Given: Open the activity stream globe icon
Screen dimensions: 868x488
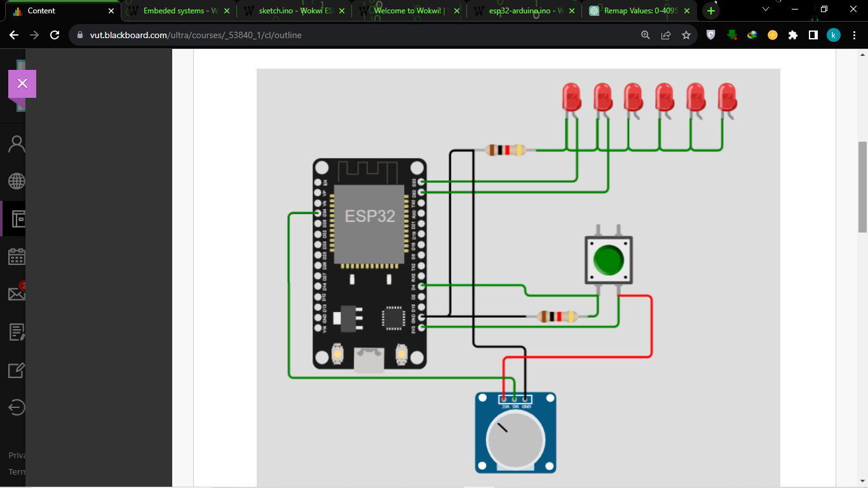Looking at the screenshot, I should click(15, 181).
